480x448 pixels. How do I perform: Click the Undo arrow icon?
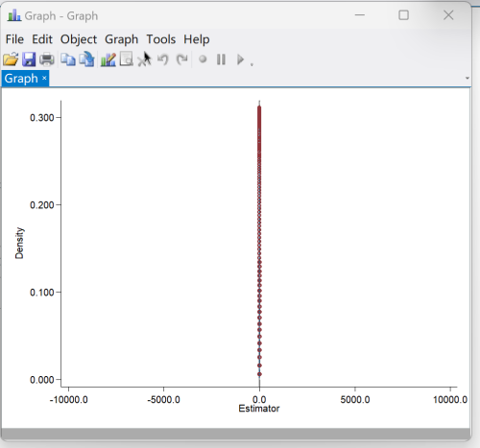coord(163,59)
